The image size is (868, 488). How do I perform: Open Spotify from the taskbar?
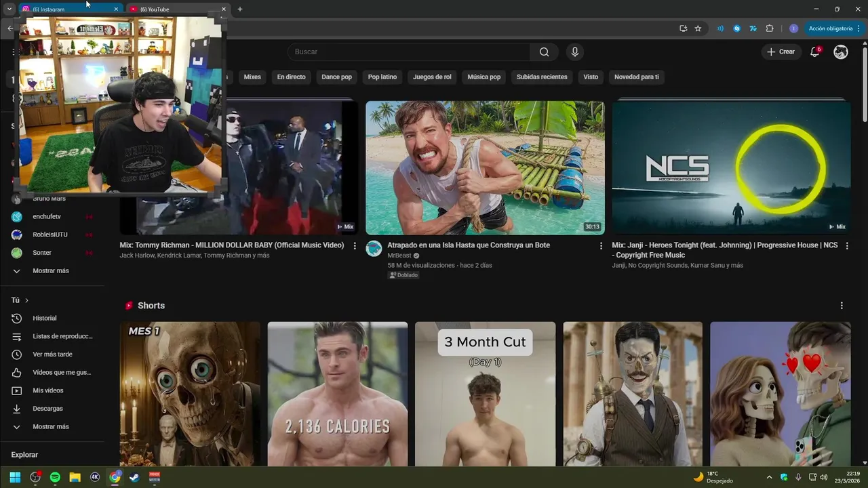55,477
